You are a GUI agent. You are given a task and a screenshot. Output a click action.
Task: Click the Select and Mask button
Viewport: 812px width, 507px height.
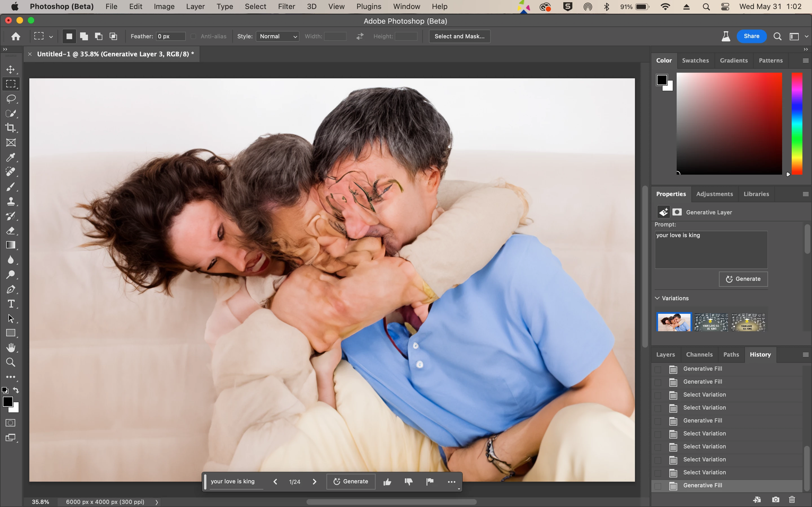coord(459,36)
